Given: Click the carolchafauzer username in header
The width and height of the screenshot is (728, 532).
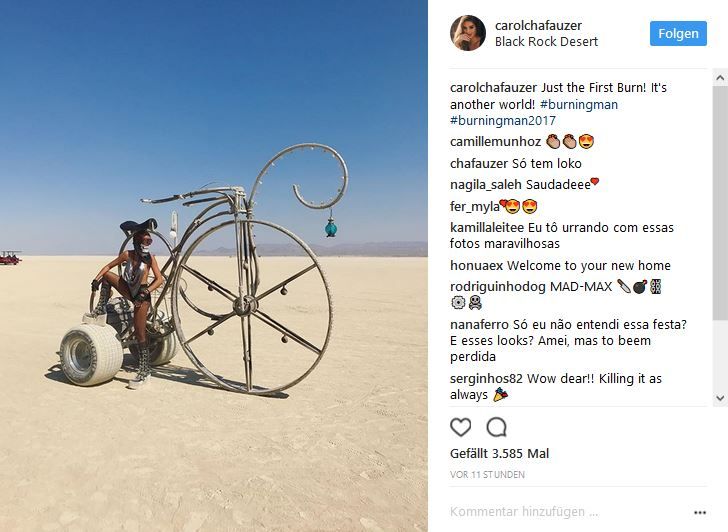Looking at the screenshot, I should click(538, 26).
